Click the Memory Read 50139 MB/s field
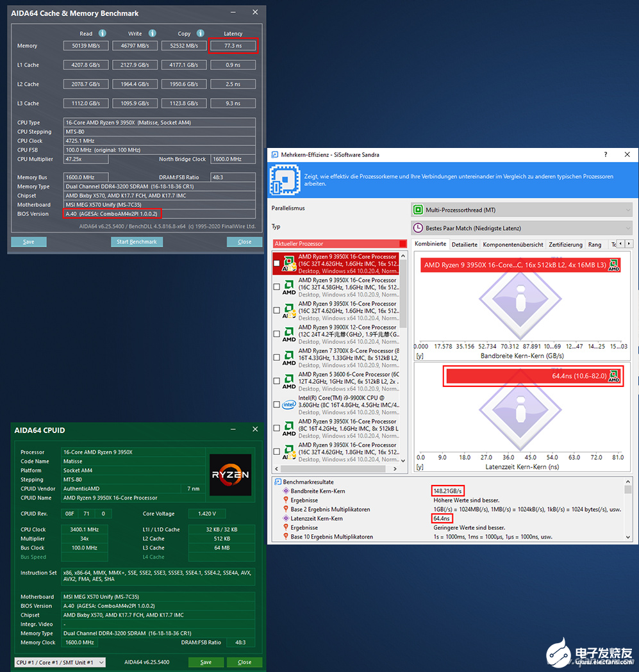Viewport: 639px width, 672px height. (86, 45)
